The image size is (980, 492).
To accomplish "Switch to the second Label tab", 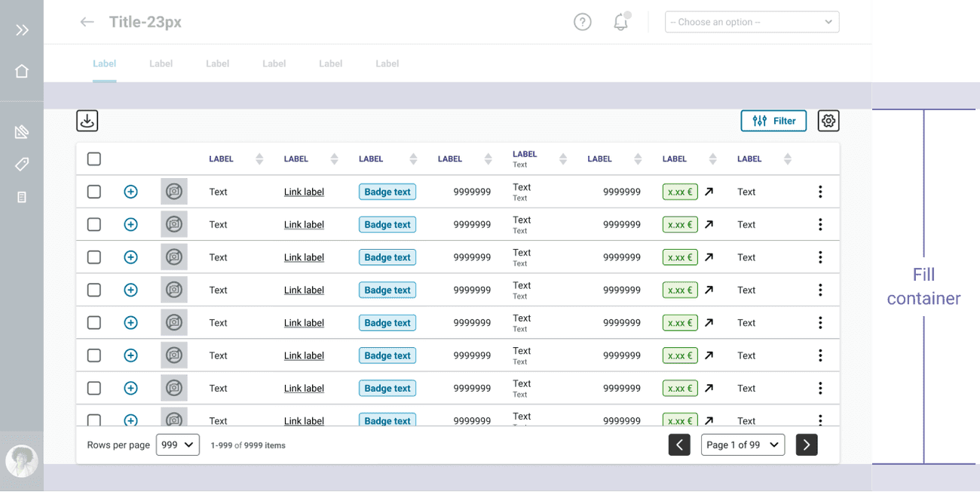I will pos(161,63).
